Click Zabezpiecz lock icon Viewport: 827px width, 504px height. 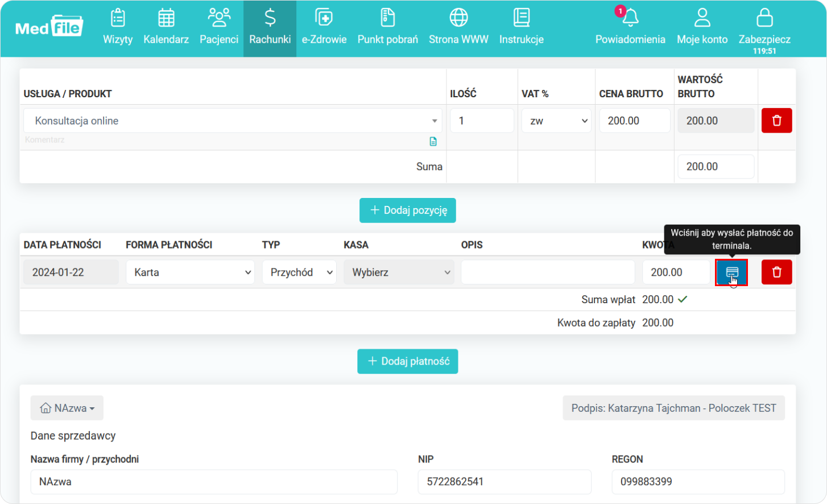(x=764, y=18)
